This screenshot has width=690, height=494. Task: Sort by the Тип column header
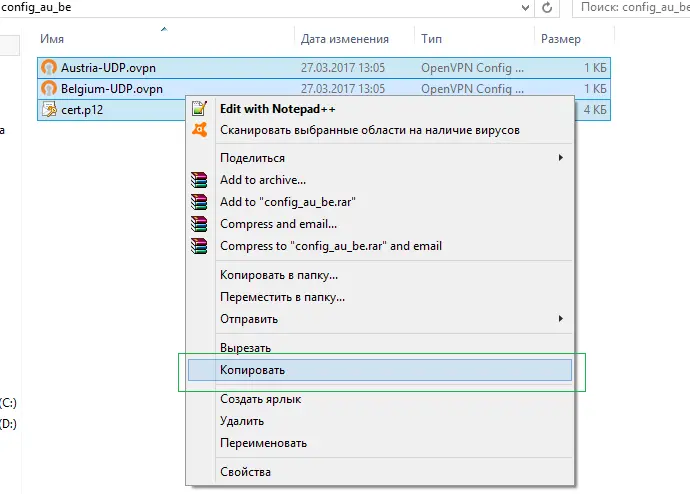click(431, 39)
